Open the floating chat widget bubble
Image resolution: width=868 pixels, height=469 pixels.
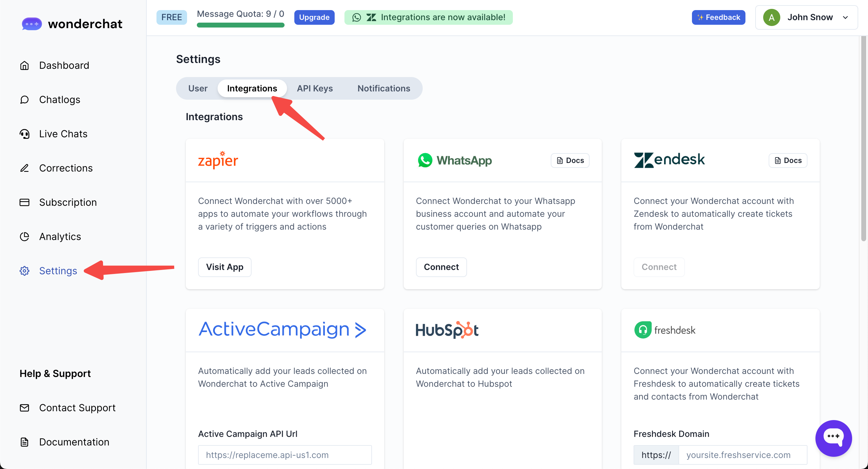pyautogui.click(x=833, y=438)
